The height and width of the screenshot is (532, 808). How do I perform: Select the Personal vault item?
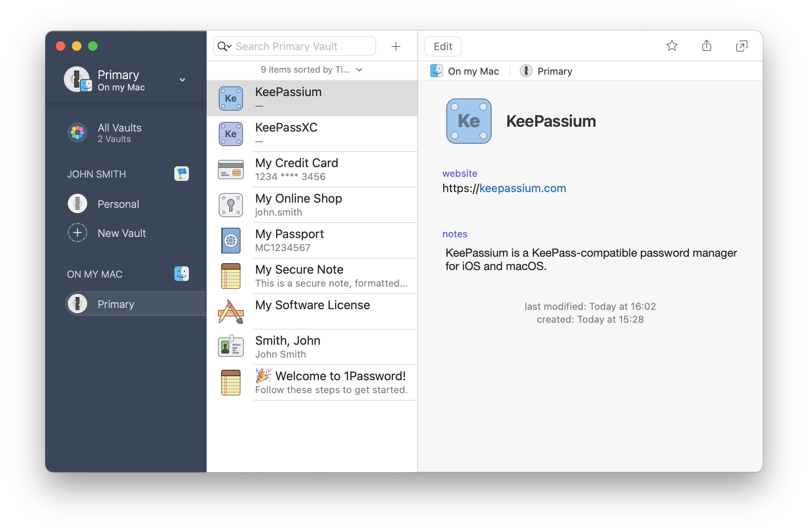[118, 204]
